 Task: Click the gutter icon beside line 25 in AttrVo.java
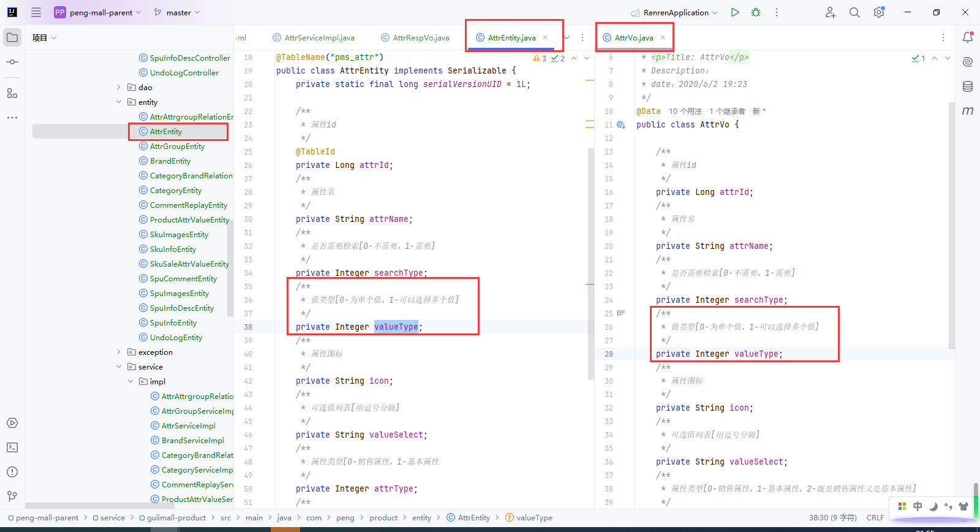tap(621, 313)
